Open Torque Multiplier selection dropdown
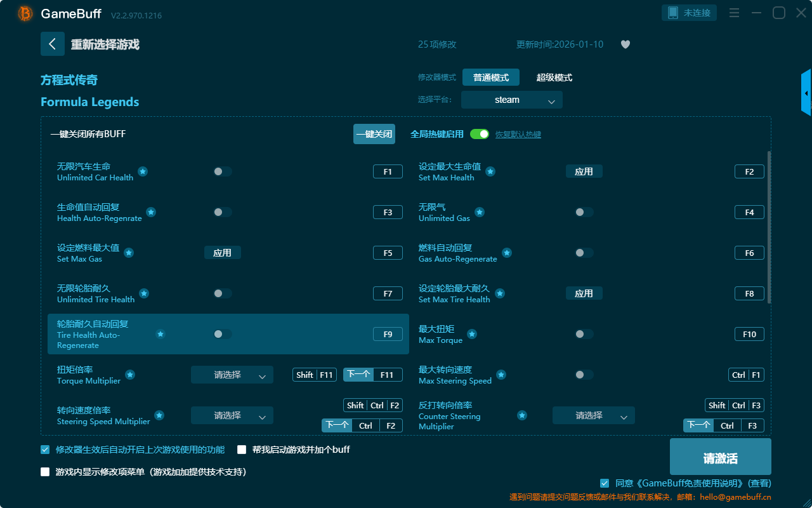This screenshot has width=812, height=508. [232, 375]
